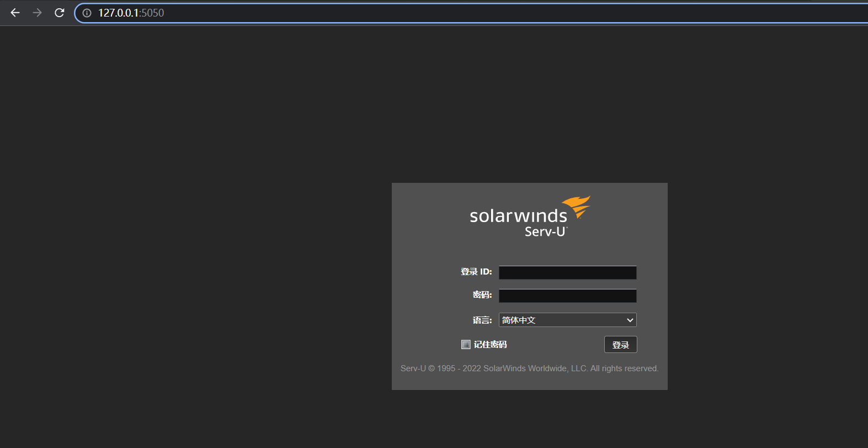The width and height of the screenshot is (868, 448).
Task: Click the 登录 ID input field
Action: coord(568,272)
